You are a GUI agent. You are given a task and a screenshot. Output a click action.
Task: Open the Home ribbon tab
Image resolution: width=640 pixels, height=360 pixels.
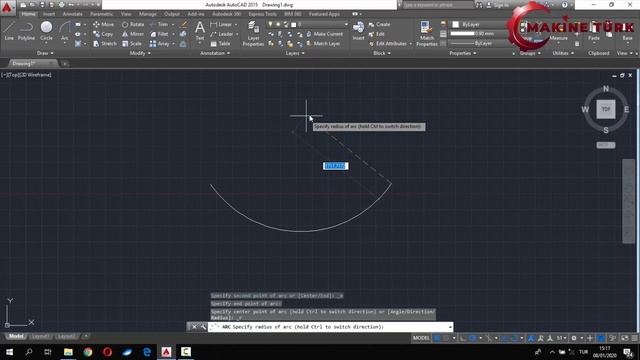(29, 14)
